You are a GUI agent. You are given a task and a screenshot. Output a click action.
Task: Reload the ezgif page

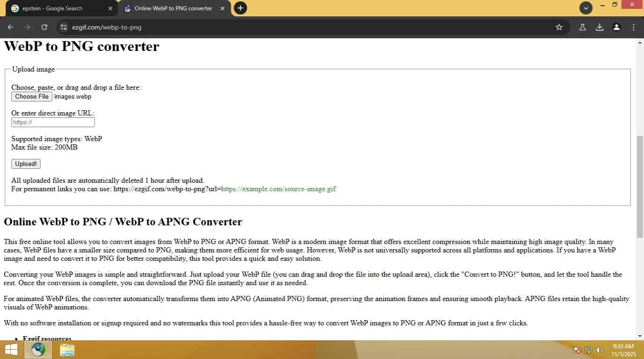44,27
